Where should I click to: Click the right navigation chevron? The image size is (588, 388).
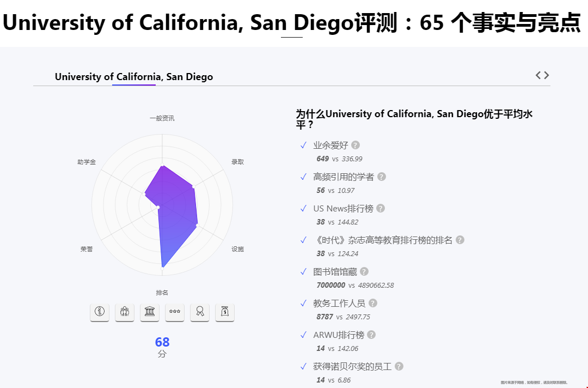[546, 75]
